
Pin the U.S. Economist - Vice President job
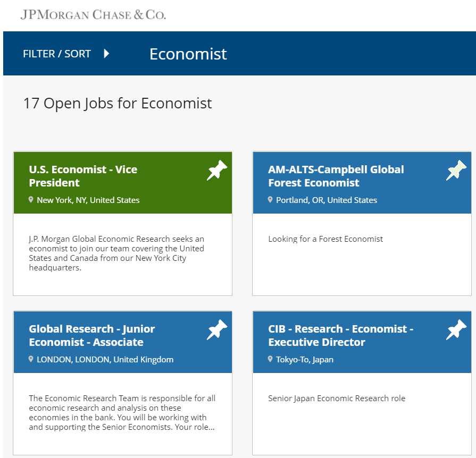pyautogui.click(x=217, y=171)
